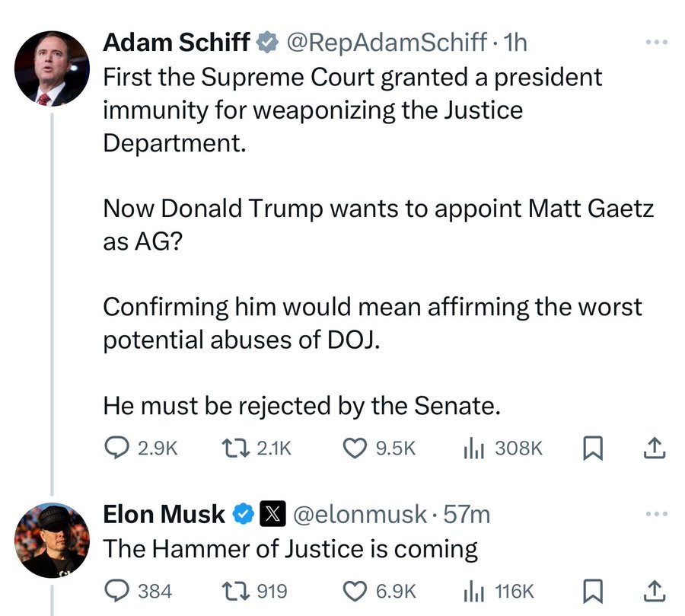Share Elon Musk's reply

tap(654, 591)
